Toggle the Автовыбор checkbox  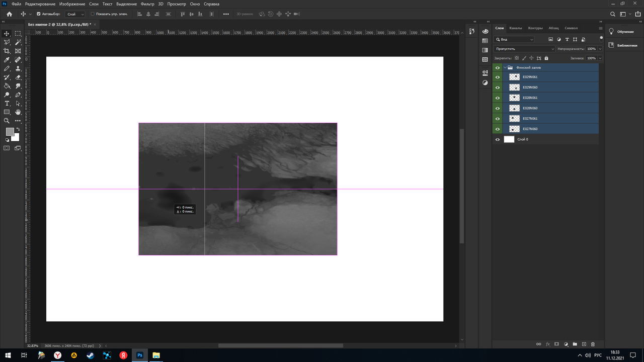click(39, 14)
